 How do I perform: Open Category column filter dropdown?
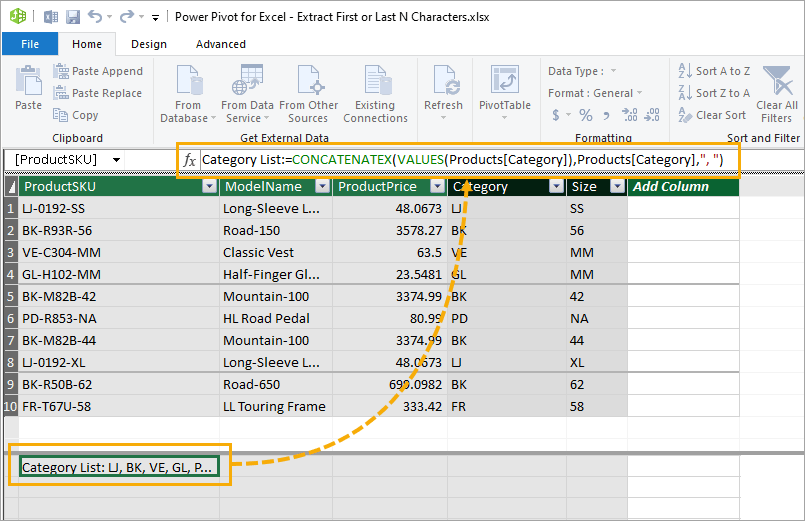coord(557,186)
